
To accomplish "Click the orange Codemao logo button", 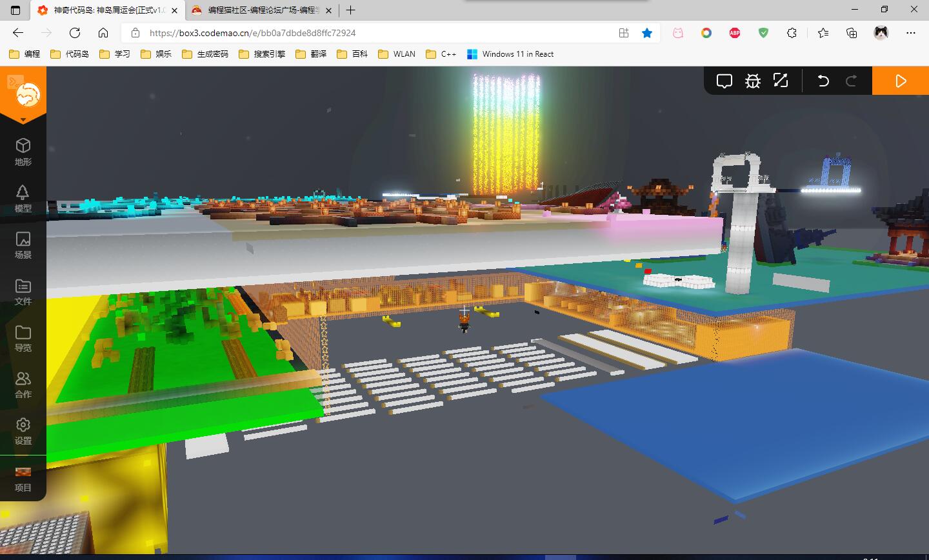I will (27, 95).
